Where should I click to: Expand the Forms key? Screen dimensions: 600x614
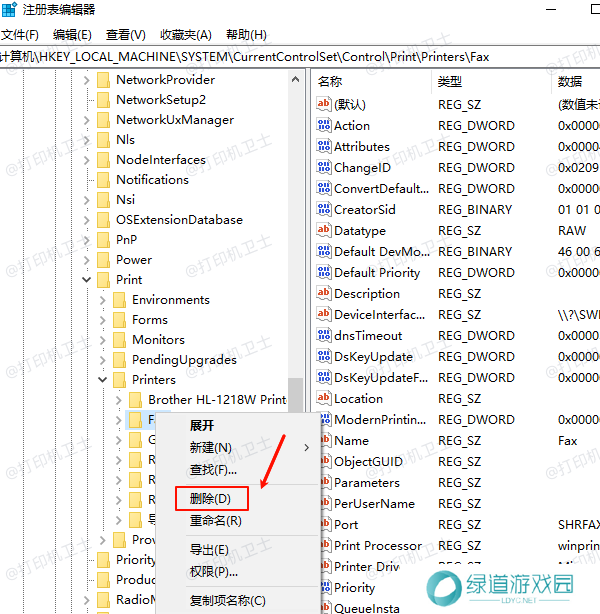click(x=103, y=320)
